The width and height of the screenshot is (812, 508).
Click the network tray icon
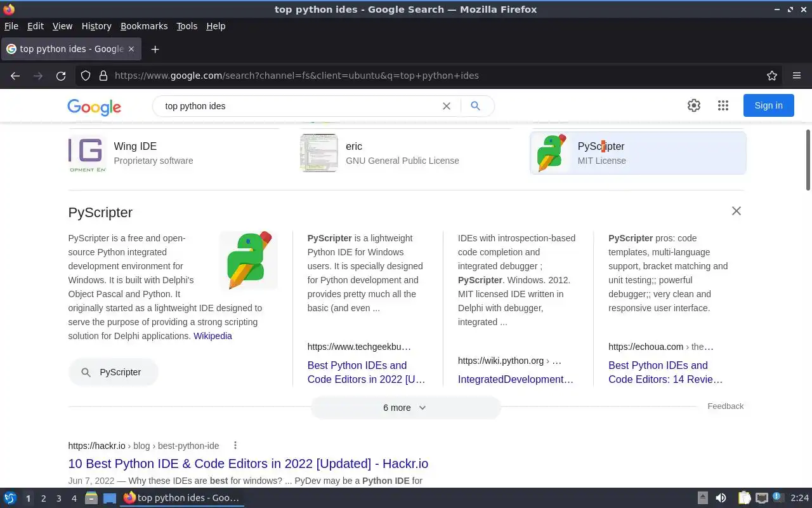[761, 498]
